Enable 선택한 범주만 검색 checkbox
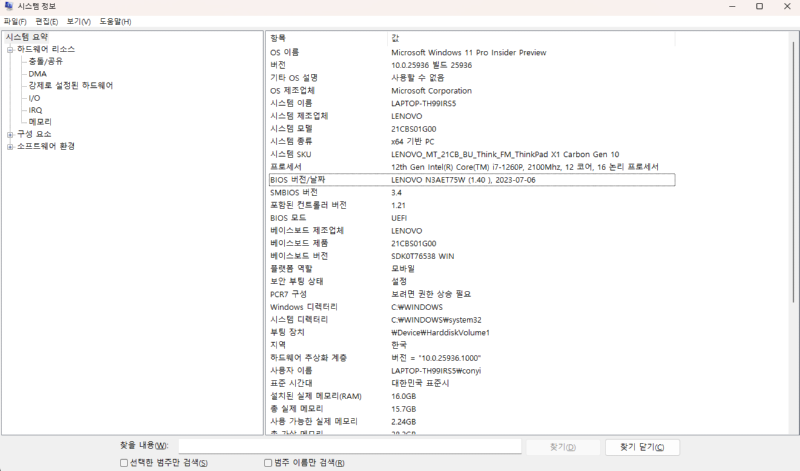800x471 pixels. point(123,463)
